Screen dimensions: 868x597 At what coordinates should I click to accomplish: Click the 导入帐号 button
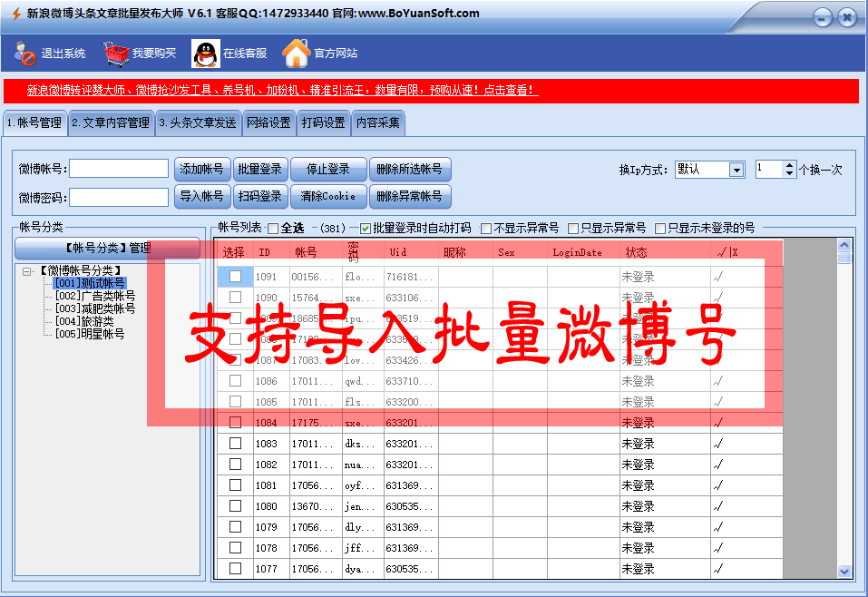click(x=201, y=197)
